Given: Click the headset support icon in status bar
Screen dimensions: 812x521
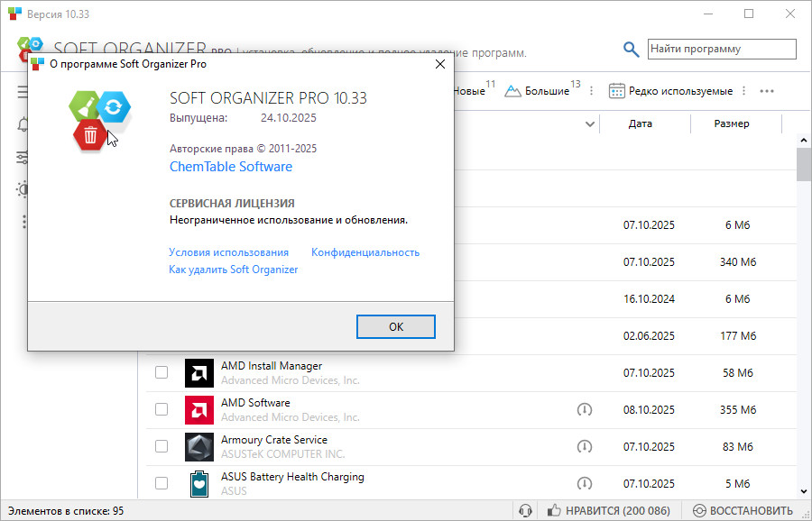Looking at the screenshot, I should coord(526,511).
